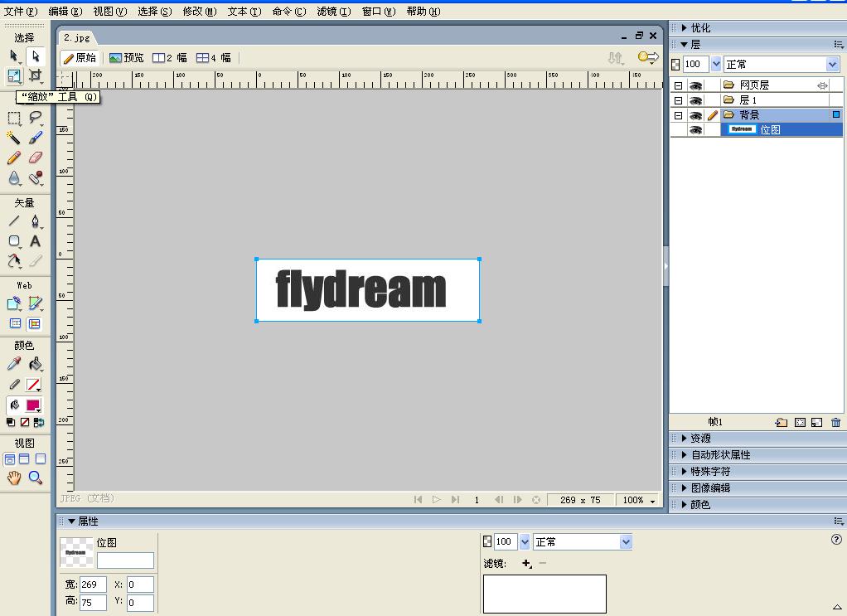The image size is (847, 616).
Task: Click the width field showing 269
Action: pyautogui.click(x=93, y=584)
